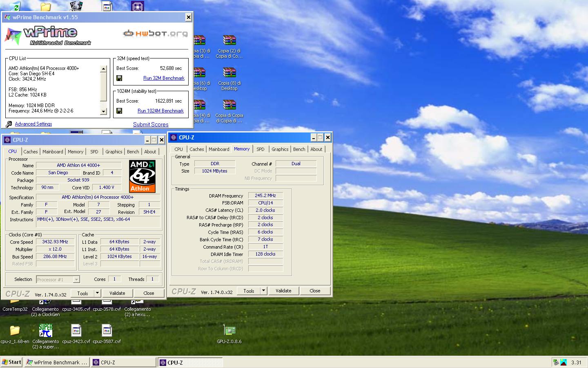Open Caches tab in right CPU-Z window

pos(196,149)
